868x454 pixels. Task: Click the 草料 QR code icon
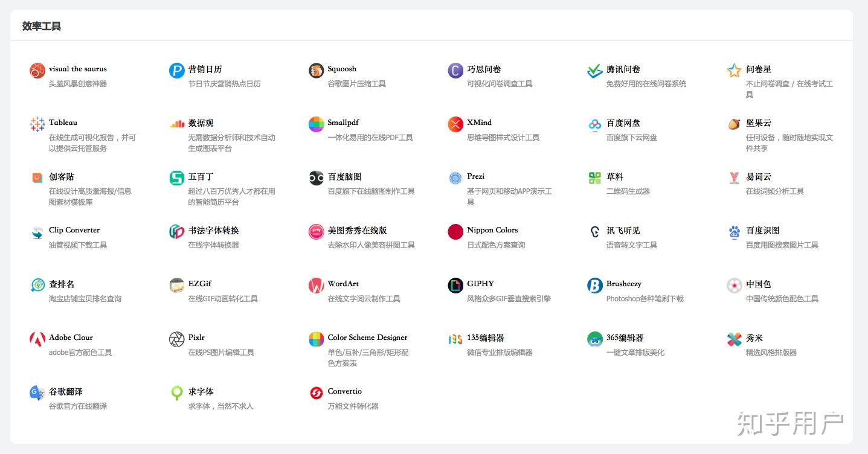click(595, 178)
